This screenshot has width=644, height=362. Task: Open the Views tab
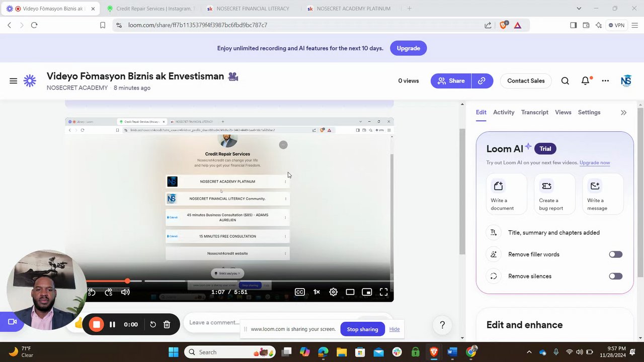click(563, 112)
